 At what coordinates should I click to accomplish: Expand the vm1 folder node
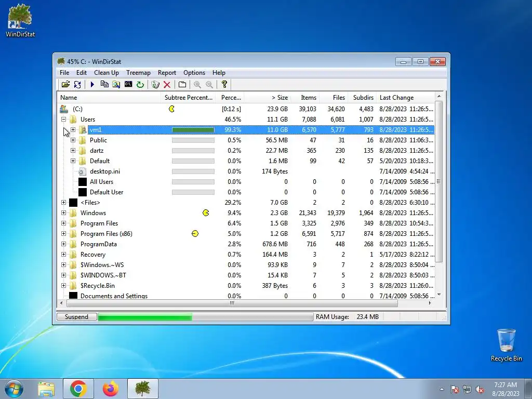73,129
